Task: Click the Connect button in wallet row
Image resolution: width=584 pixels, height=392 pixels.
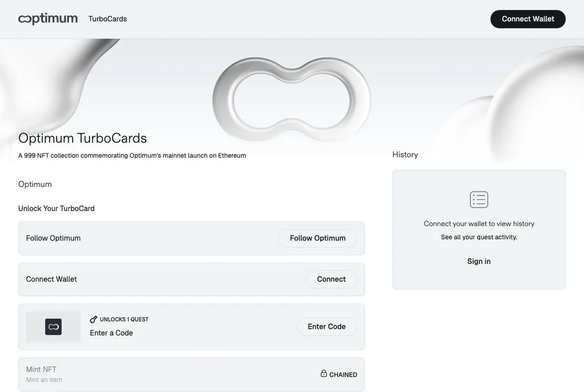Action: click(x=331, y=279)
